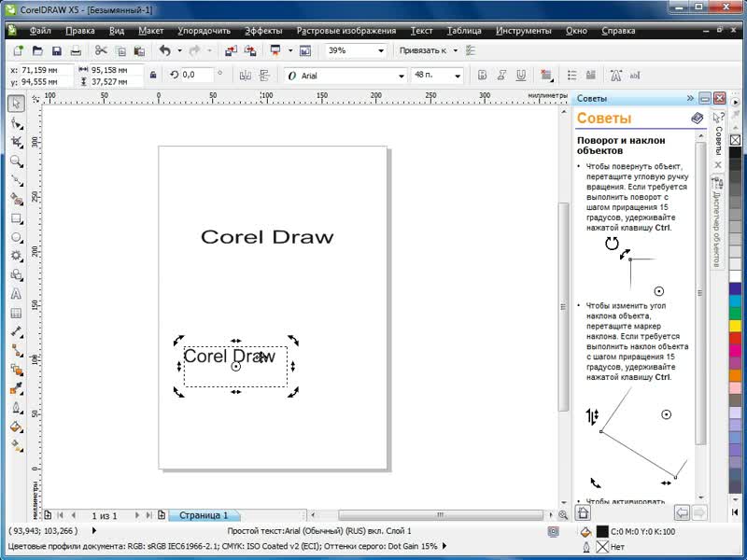Select the Fill bucket tool
747x560 pixels.
tap(16, 427)
